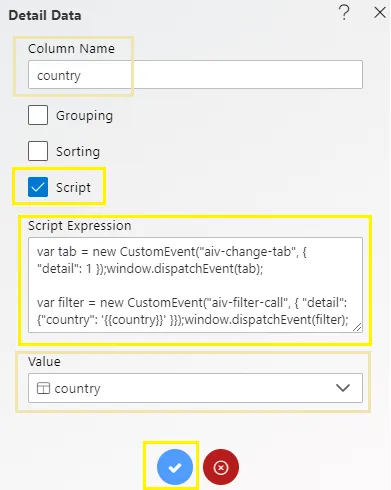The image size is (391, 490).
Task: Click the Detail Data dialog title
Action: click(x=45, y=15)
